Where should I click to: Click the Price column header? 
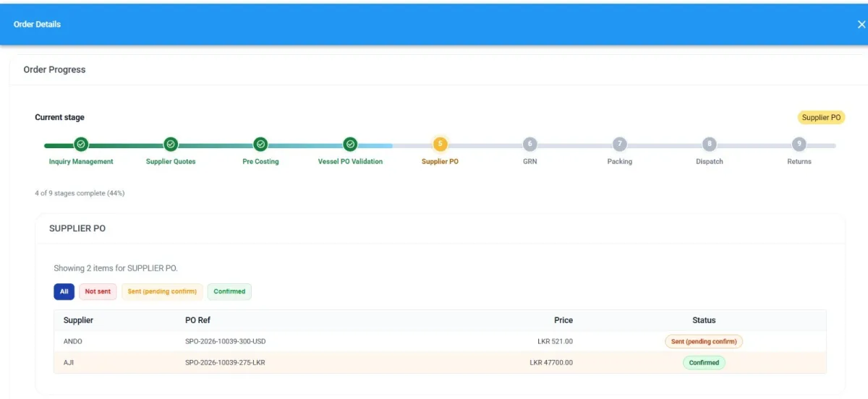click(563, 320)
